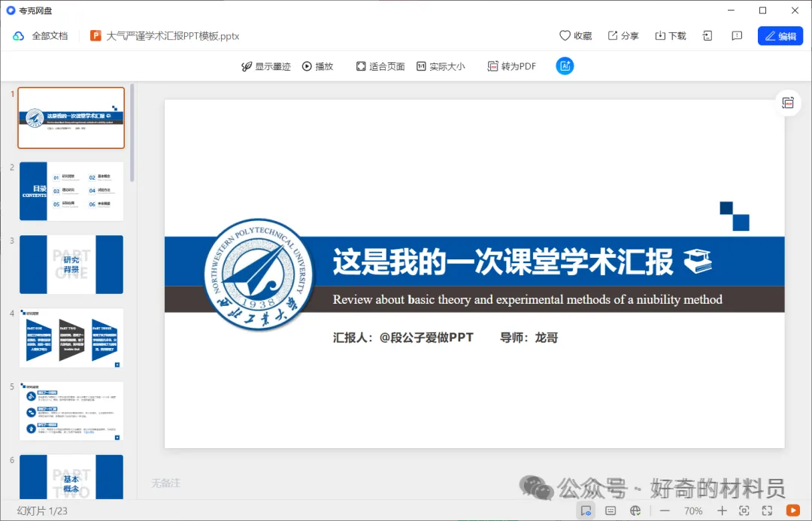Image resolution: width=812 pixels, height=521 pixels.
Task: Click the English subtitle line on slide
Action: point(527,300)
